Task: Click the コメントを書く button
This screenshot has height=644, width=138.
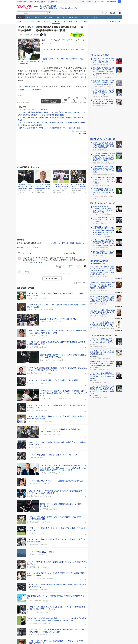Action: tap(69, 253)
